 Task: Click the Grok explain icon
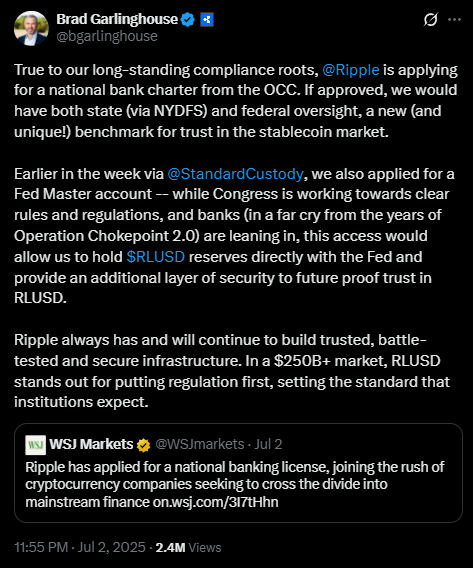tap(431, 20)
